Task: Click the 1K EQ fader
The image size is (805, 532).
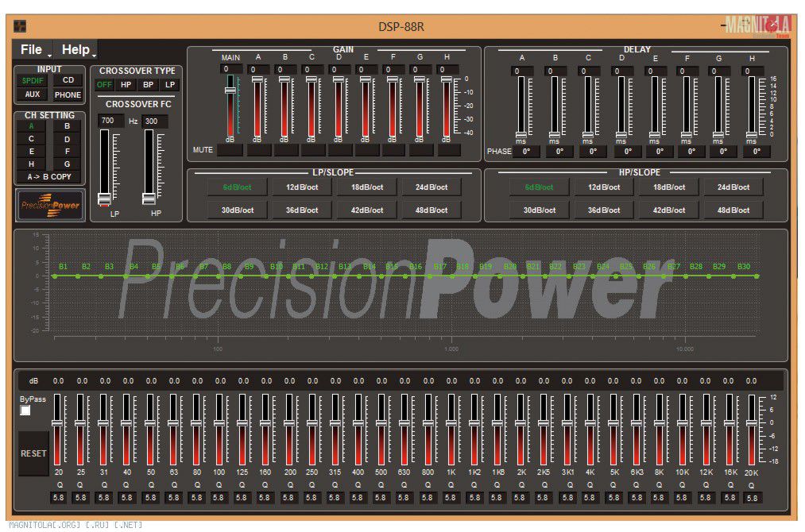Action: pyautogui.click(x=451, y=430)
